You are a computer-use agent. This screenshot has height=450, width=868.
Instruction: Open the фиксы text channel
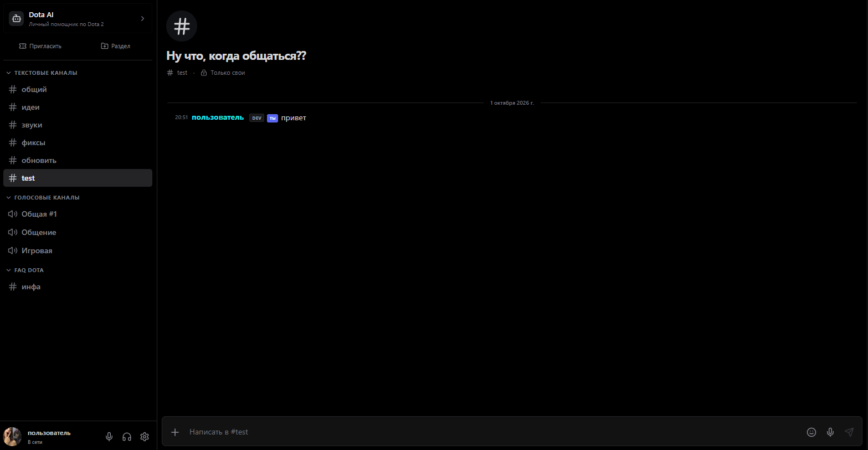78,142
